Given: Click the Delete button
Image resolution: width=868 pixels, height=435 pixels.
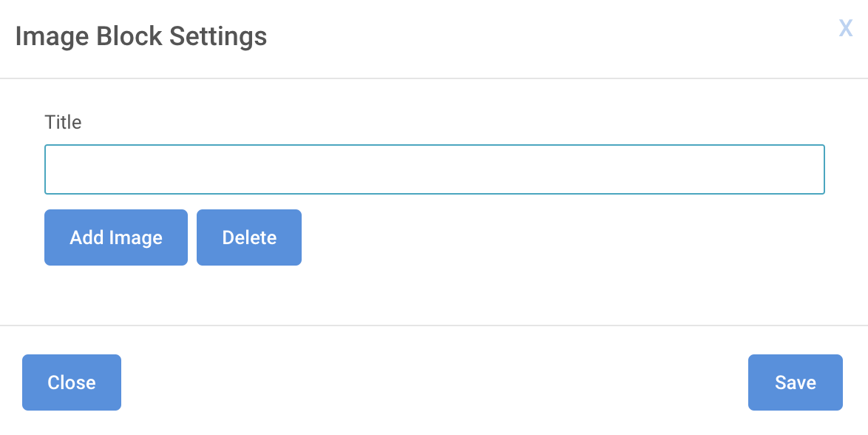Looking at the screenshot, I should pyautogui.click(x=249, y=237).
